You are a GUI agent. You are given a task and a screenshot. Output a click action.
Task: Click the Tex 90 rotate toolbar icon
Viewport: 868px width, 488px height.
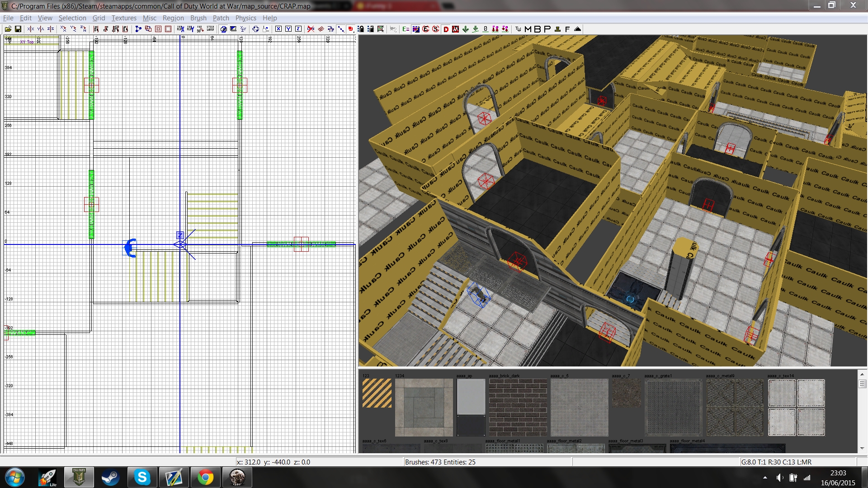[200, 29]
